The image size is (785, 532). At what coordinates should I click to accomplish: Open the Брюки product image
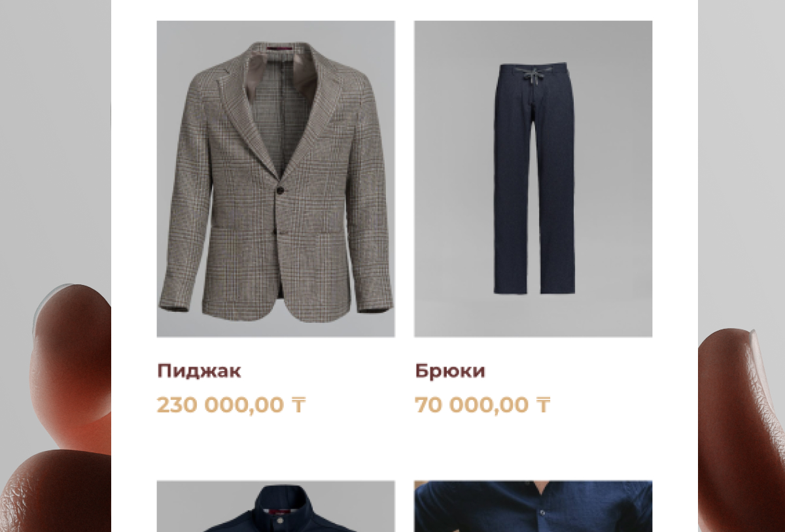click(x=533, y=179)
